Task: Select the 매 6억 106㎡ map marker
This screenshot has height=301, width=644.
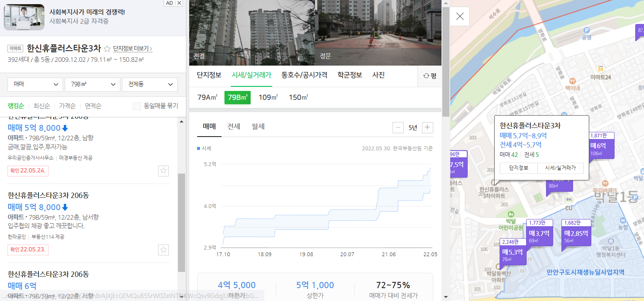Action: click(601, 146)
